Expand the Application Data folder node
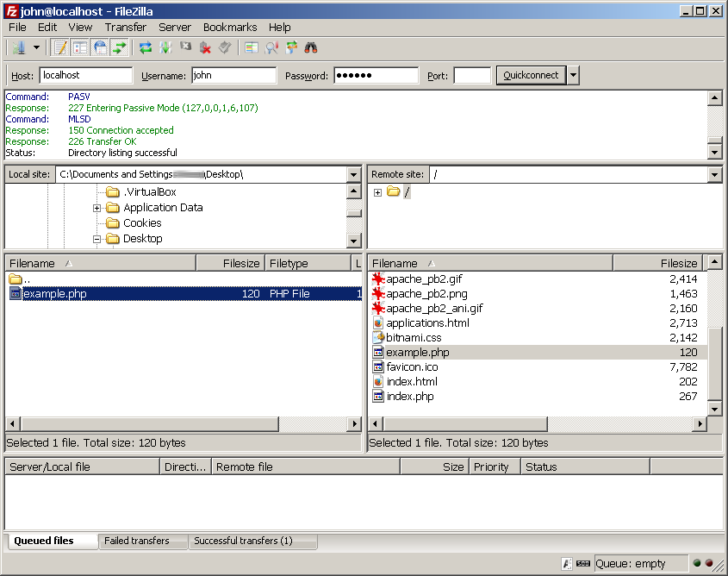This screenshot has height=576, width=728. point(97,208)
